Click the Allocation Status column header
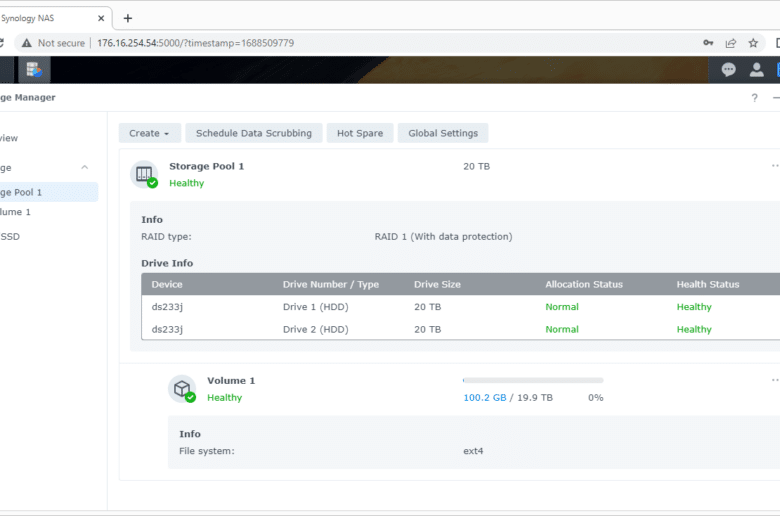Viewport: 780px width, 516px height. [584, 285]
